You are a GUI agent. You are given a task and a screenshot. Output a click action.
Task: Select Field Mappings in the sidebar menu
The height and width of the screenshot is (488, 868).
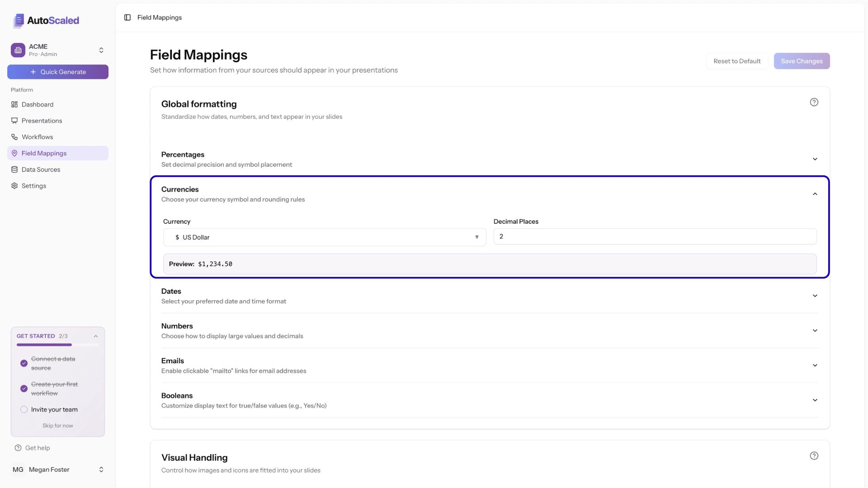pos(44,153)
